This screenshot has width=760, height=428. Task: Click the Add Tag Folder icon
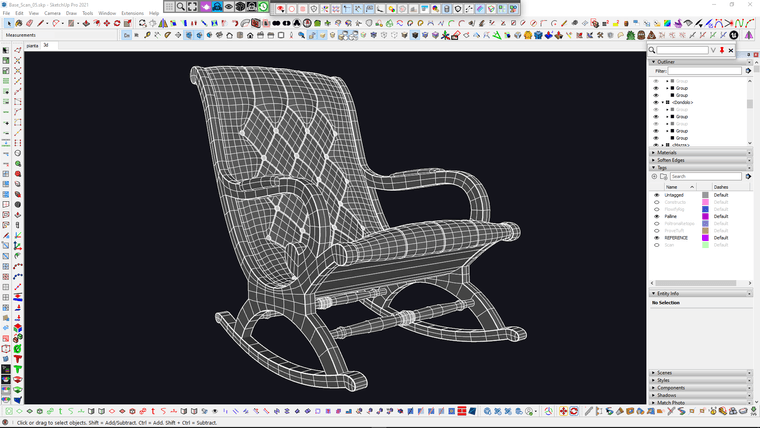coord(663,176)
